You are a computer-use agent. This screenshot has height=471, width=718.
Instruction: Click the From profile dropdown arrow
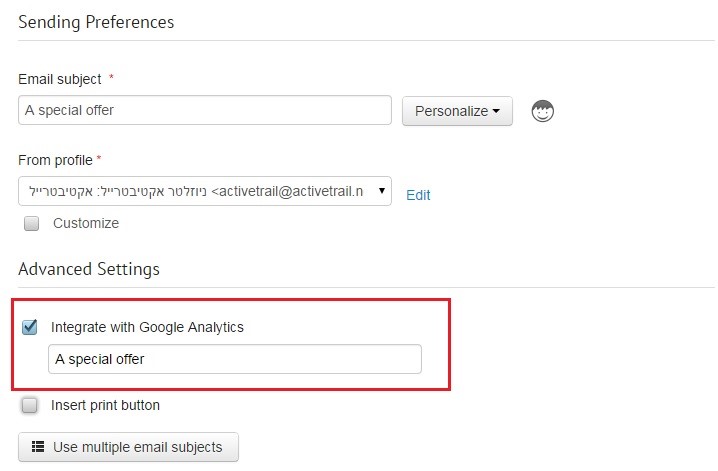coord(381,191)
